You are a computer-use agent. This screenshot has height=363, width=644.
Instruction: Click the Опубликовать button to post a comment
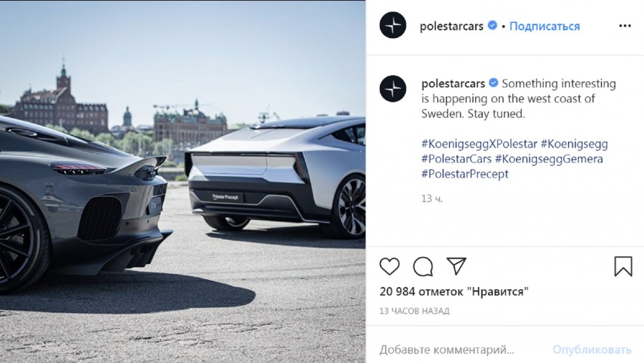[592, 349]
